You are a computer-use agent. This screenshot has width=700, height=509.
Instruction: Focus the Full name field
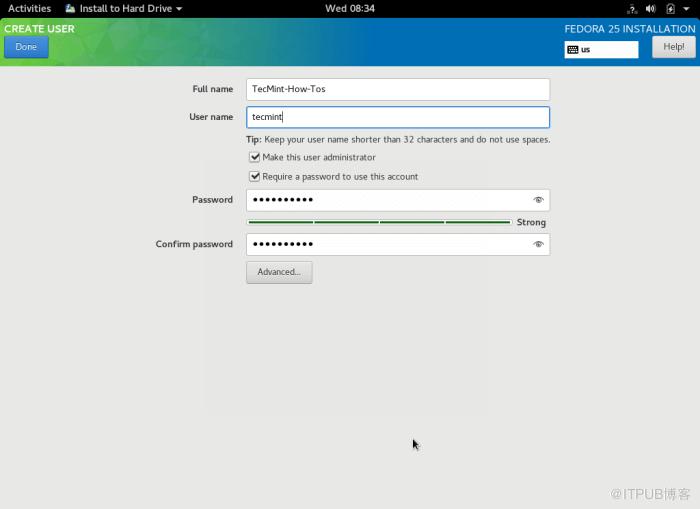point(398,89)
